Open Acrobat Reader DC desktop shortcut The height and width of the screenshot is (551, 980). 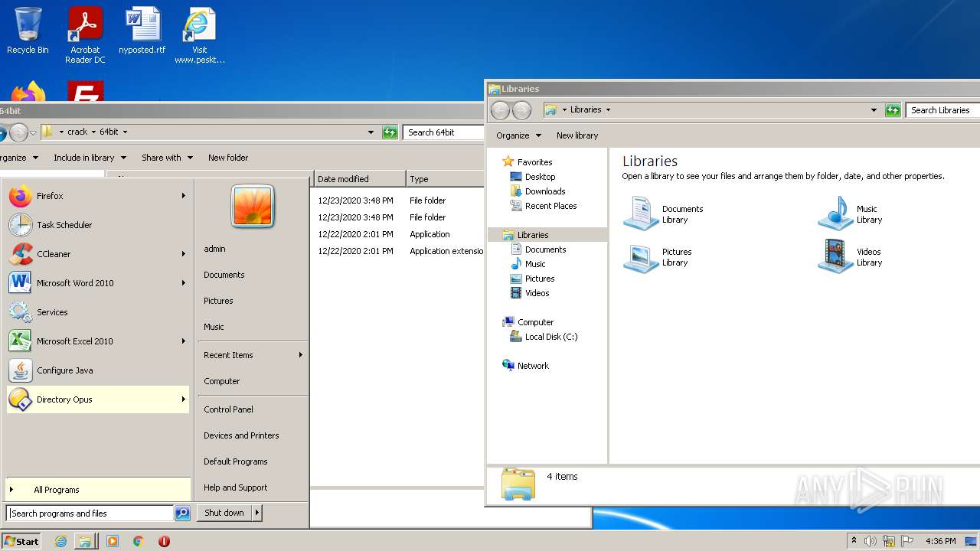coord(85,35)
